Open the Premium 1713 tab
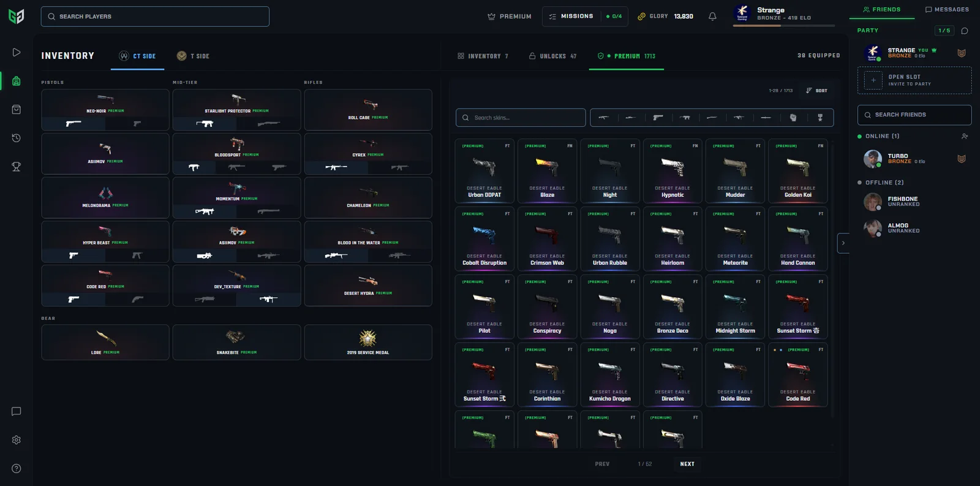 click(x=627, y=56)
